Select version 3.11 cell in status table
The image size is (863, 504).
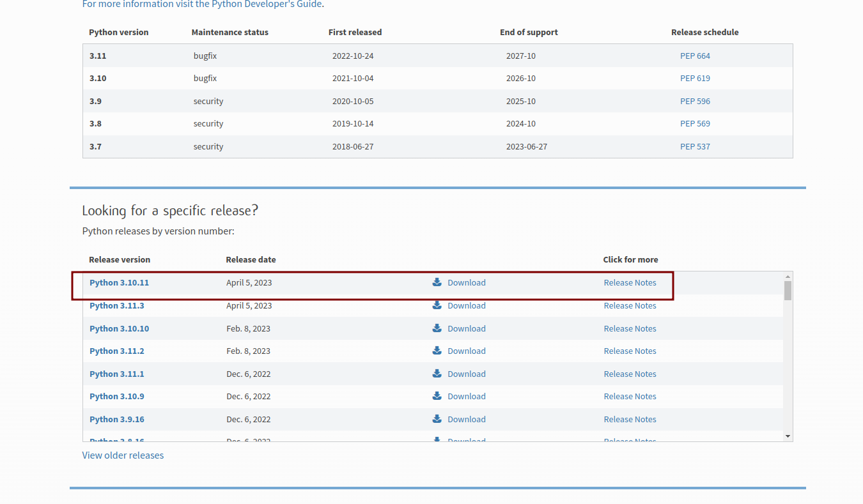coord(98,56)
